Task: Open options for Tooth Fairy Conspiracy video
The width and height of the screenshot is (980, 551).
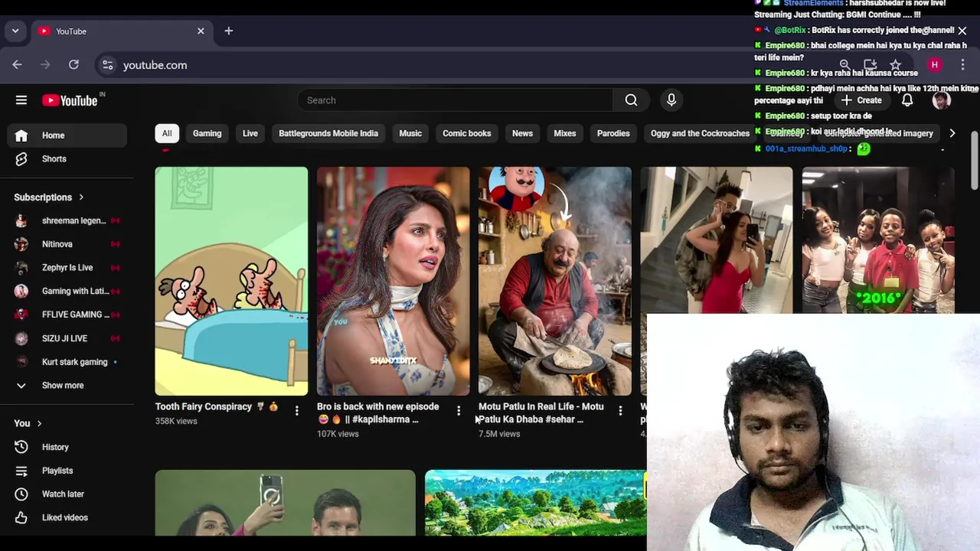Action: [x=296, y=411]
